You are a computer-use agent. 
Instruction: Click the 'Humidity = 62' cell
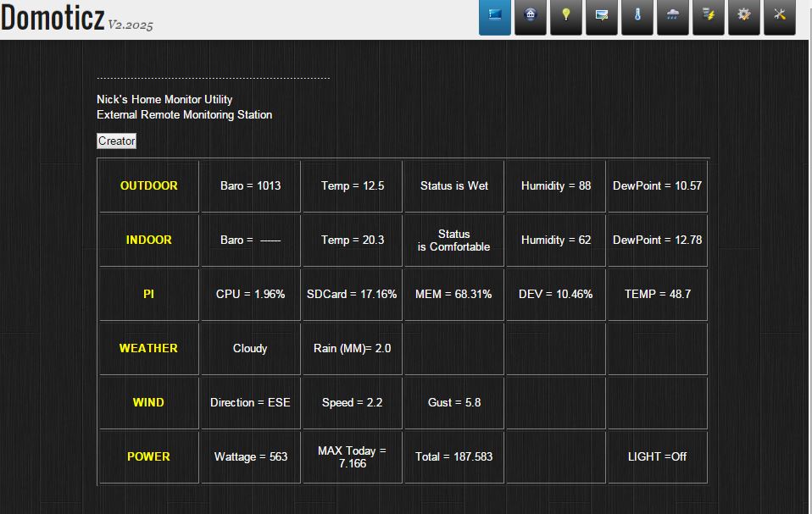pos(556,240)
